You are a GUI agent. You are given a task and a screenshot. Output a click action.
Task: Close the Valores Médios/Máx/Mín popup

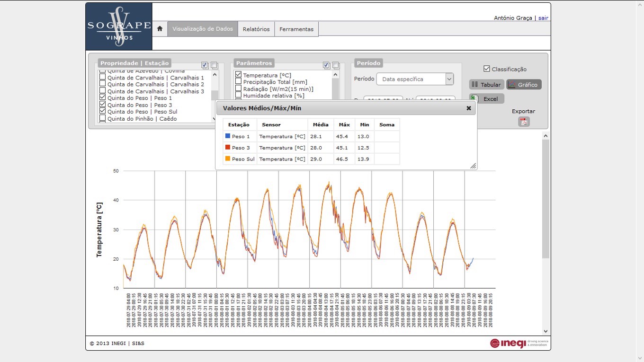pyautogui.click(x=469, y=108)
